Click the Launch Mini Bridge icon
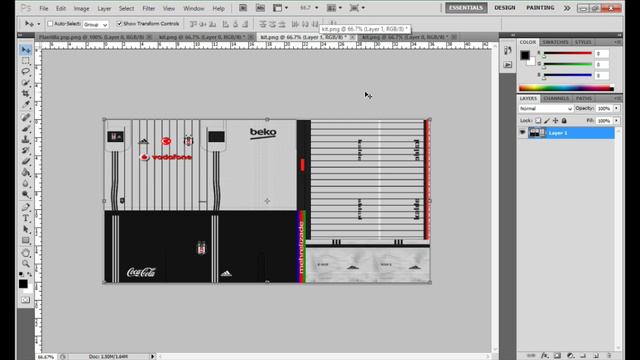 pyautogui.click(x=260, y=8)
